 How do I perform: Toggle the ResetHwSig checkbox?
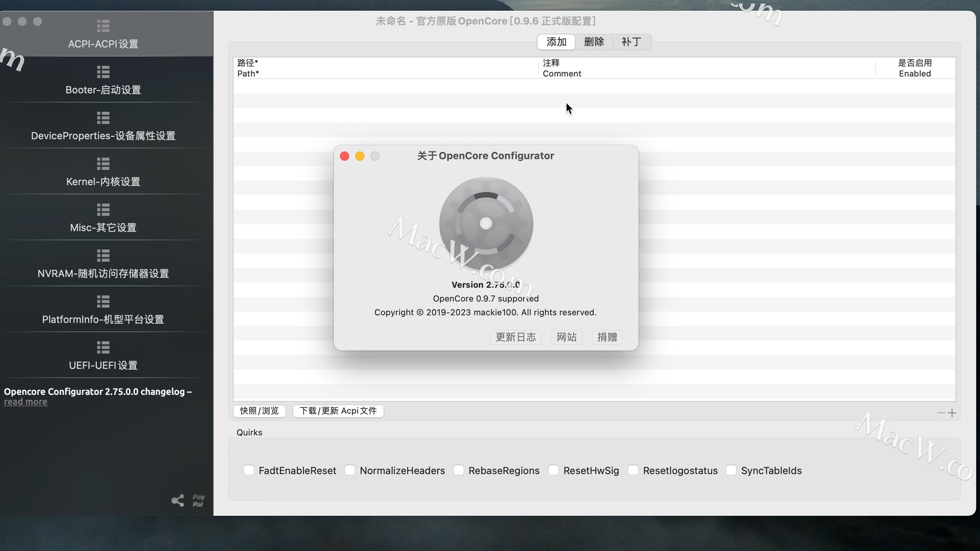[554, 470]
